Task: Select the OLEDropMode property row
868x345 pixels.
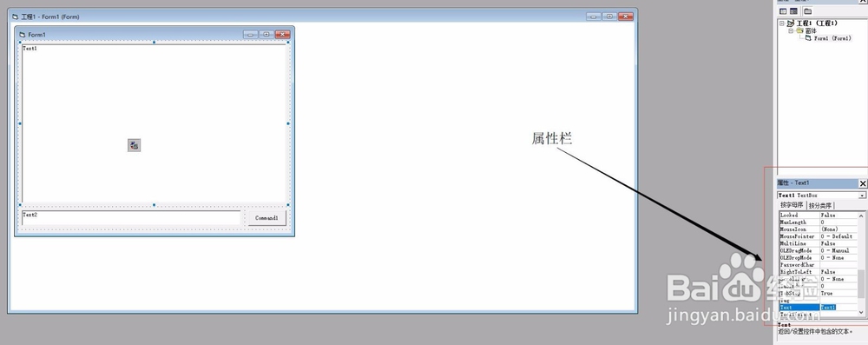Action: pos(818,258)
